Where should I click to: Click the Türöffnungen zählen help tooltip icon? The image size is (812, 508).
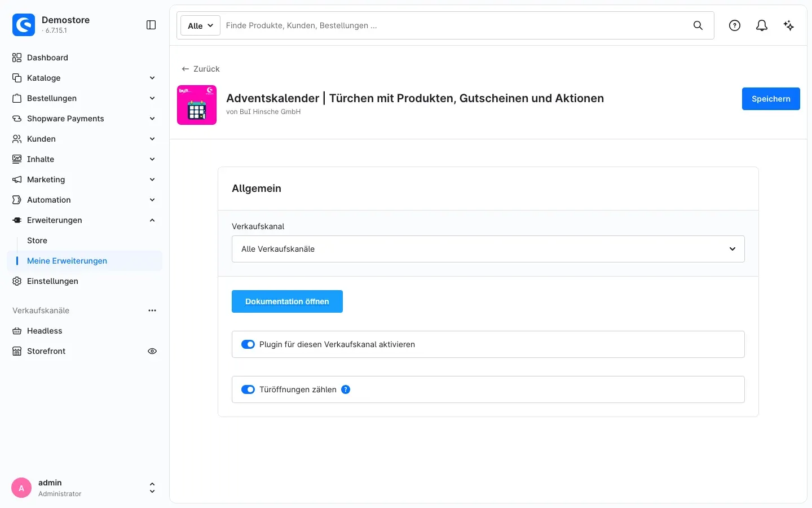click(346, 389)
